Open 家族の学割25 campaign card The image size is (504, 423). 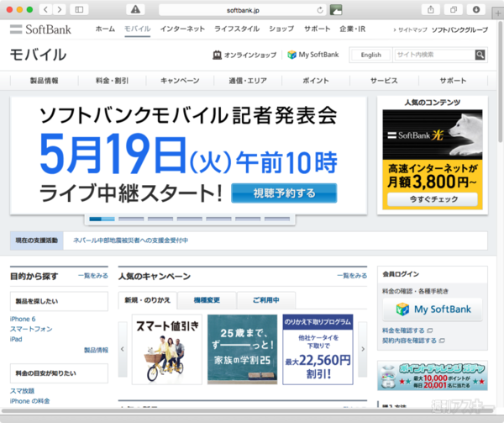pos(243,349)
